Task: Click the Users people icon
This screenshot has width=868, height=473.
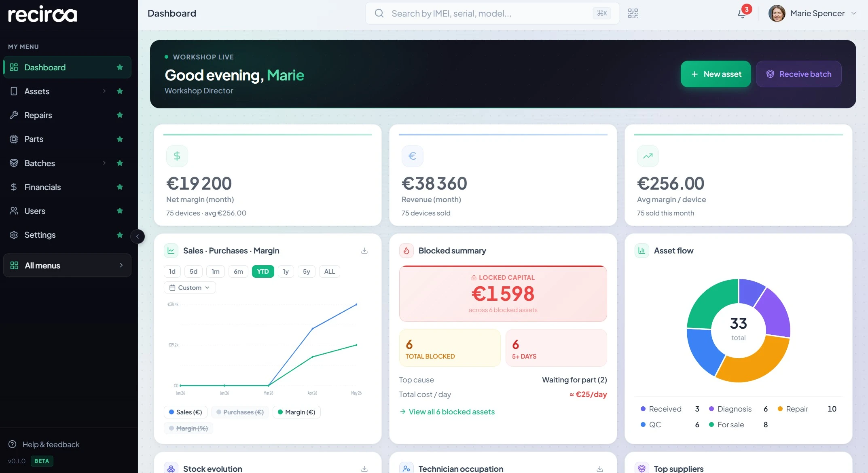Action: (x=14, y=211)
